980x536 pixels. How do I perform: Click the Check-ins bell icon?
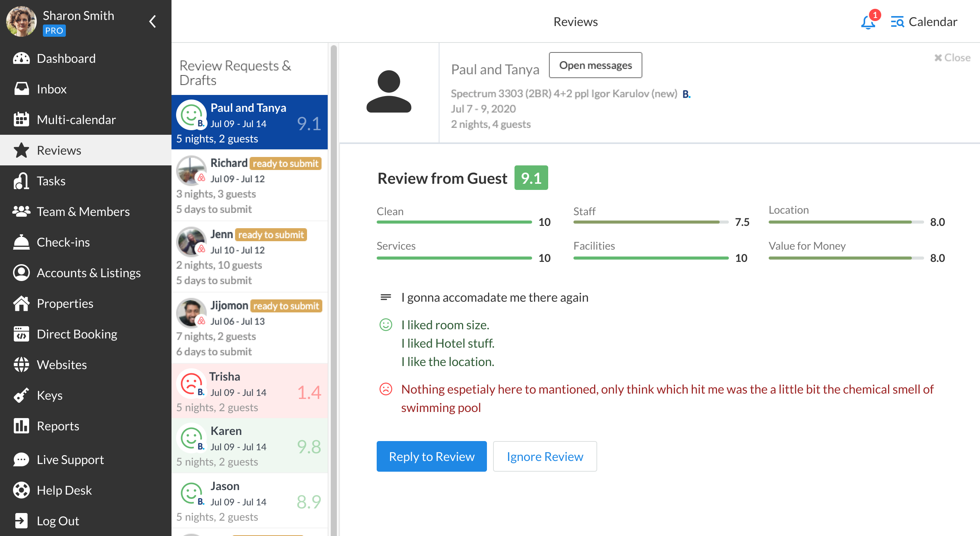point(21,242)
